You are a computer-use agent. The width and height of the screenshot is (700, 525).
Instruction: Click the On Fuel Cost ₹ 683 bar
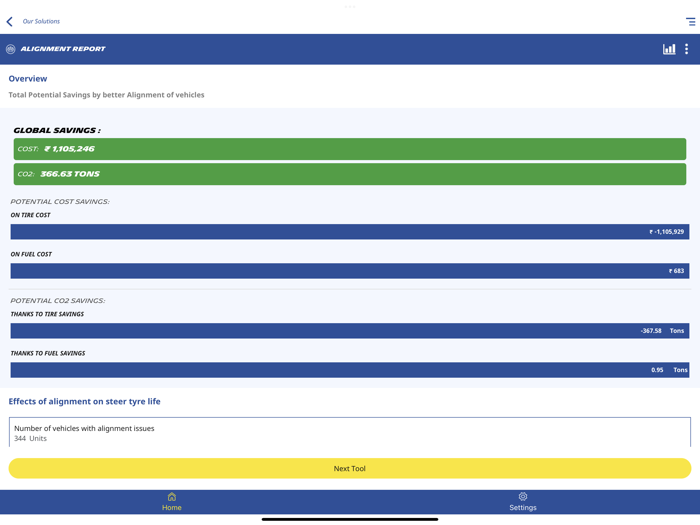point(350,271)
